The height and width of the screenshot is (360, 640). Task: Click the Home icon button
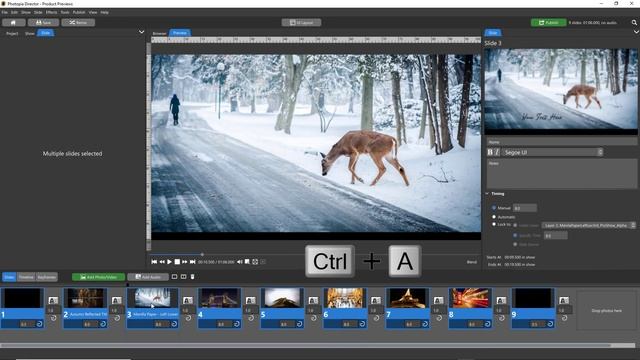[x=13, y=22]
